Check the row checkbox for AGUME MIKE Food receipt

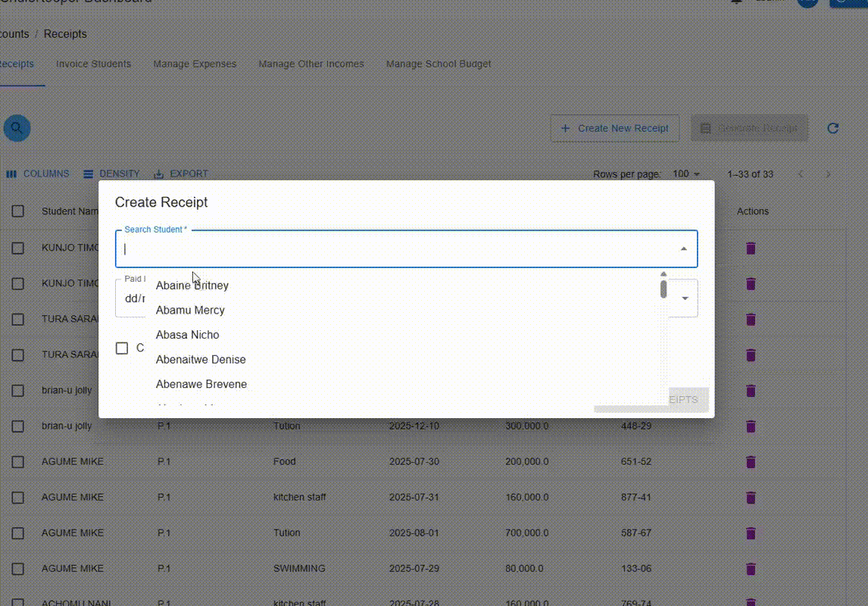pos(17,461)
